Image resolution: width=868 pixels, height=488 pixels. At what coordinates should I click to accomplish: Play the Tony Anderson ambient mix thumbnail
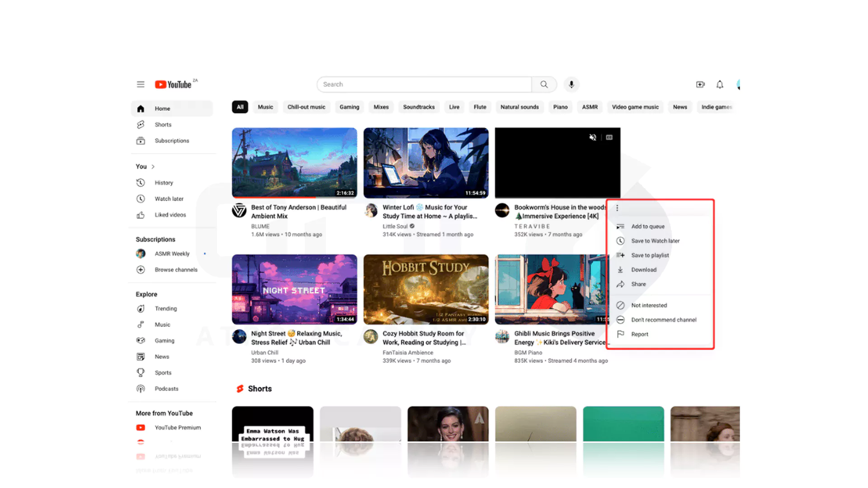point(294,163)
